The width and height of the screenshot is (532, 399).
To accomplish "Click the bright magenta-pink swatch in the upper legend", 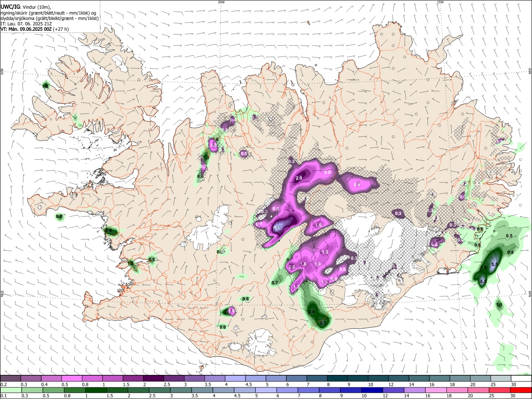I will [71, 379].
